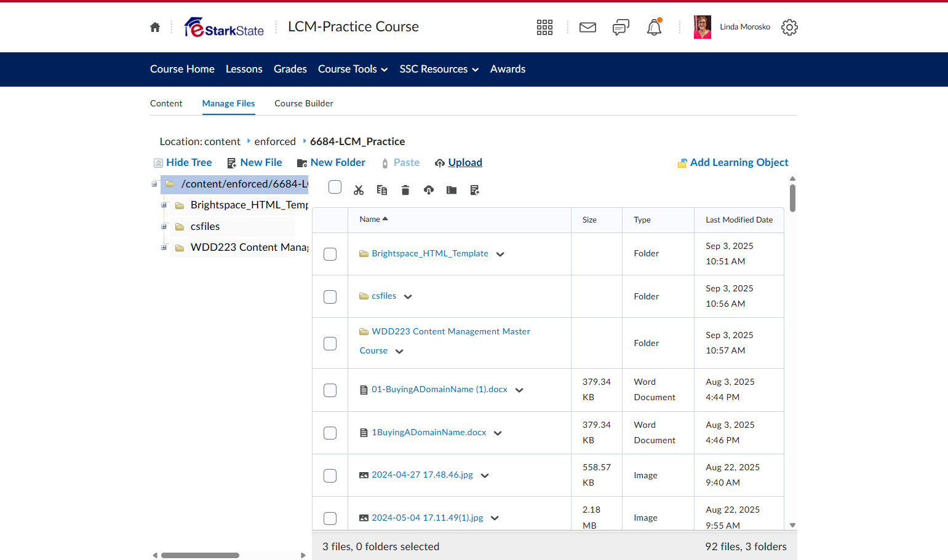Open the course selector grid icon
Image resolution: width=948 pixels, height=560 pixels.
pyautogui.click(x=544, y=27)
